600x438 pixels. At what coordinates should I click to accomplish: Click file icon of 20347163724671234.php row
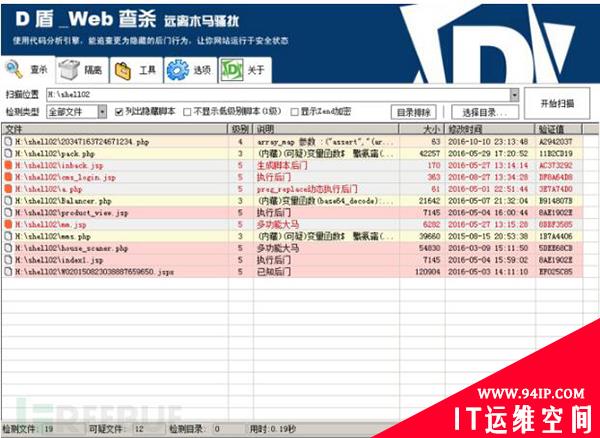[x=8, y=142]
